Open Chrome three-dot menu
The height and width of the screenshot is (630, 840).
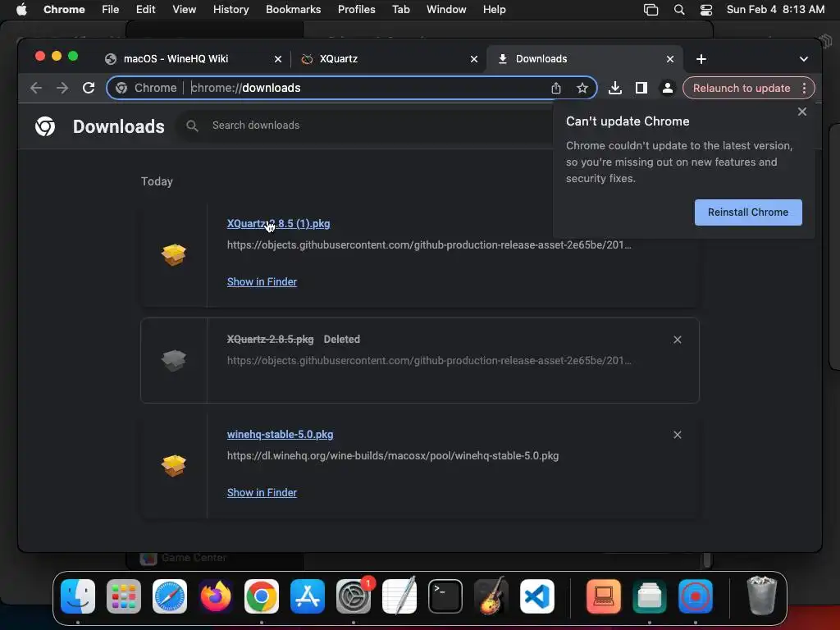[804, 88]
